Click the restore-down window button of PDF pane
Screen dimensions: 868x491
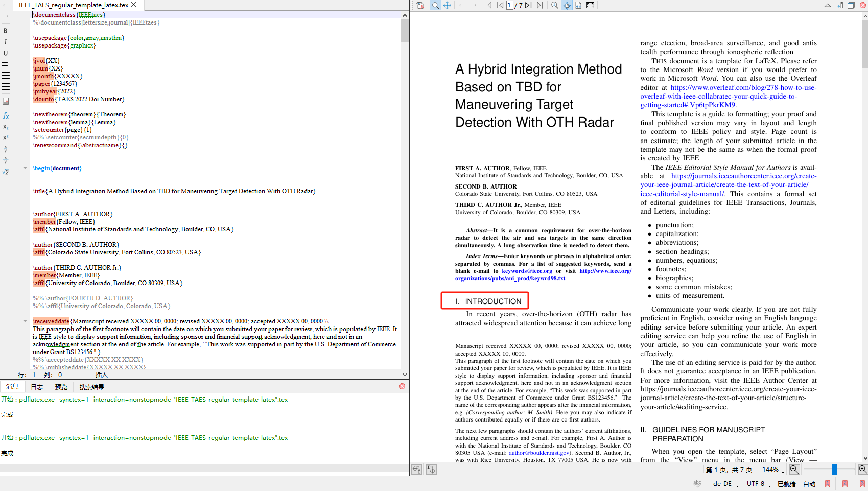coord(851,5)
